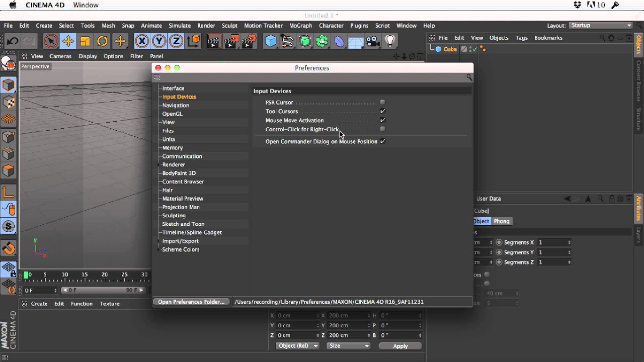Select Navigation in Preferences list
Screen dimensions: 644x362
176,105
